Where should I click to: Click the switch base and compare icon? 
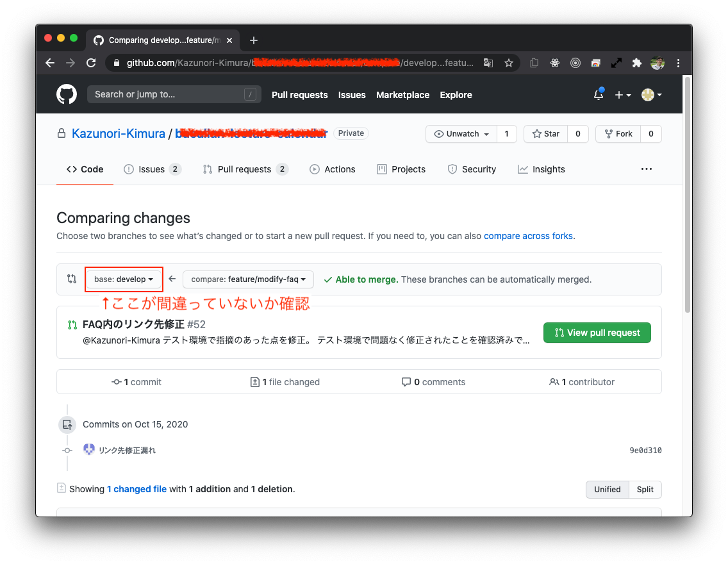coord(72,279)
